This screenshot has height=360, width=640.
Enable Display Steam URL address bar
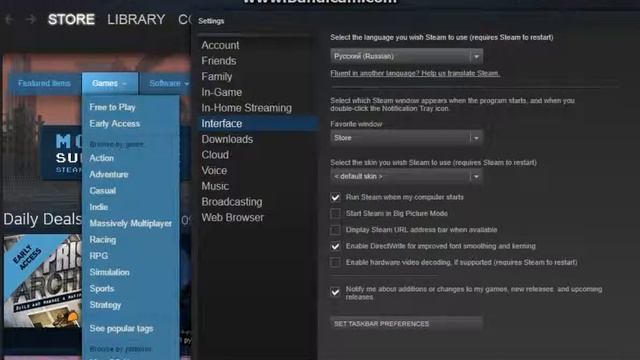336,230
